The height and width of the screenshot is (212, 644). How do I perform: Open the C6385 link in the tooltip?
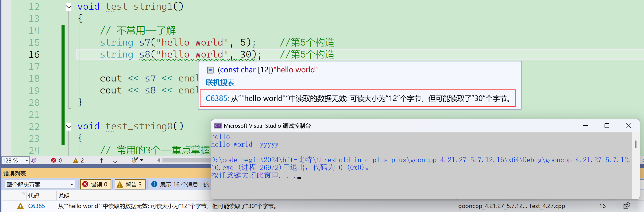[216, 98]
